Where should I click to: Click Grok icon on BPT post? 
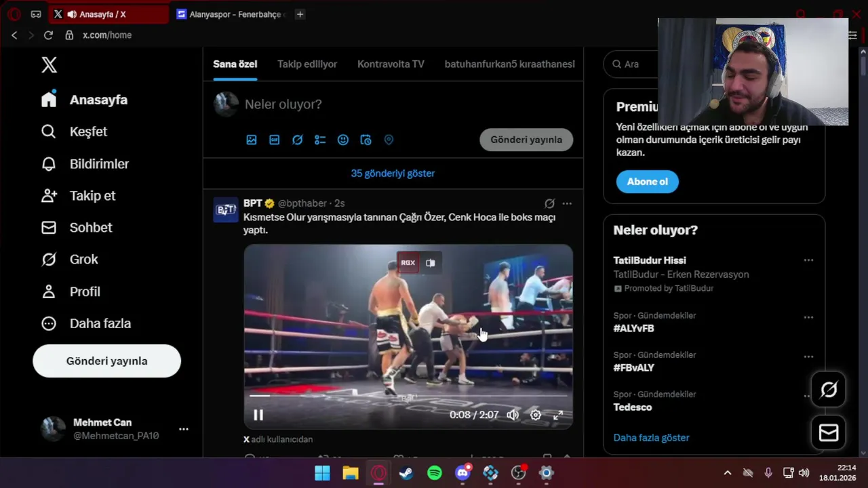(x=549, y=203)
